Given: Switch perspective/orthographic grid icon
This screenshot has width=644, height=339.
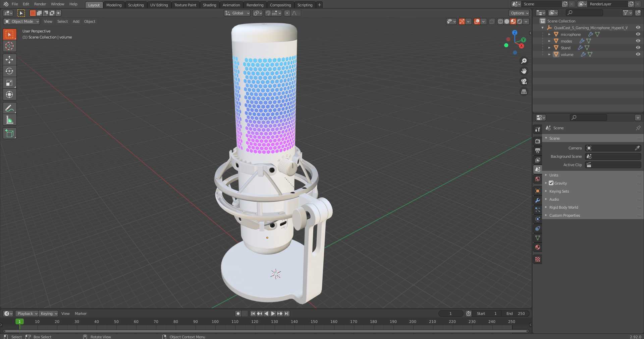Looking at the screenshot, I should (524, 91).
